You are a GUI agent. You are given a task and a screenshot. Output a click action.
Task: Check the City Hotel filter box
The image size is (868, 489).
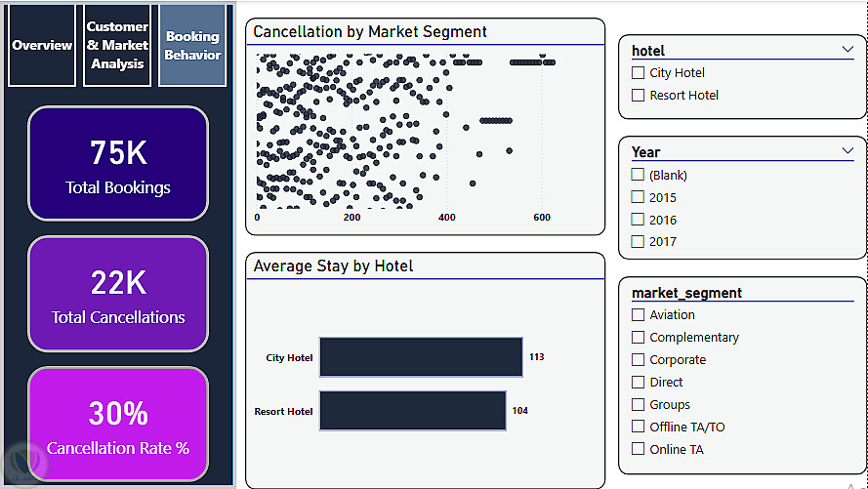[639, 73]
